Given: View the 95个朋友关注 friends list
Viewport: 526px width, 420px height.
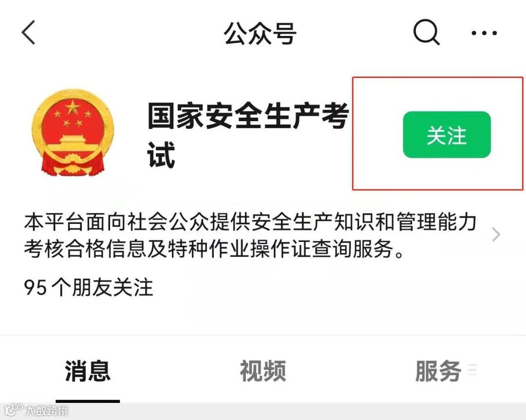Looking at the screenshot, I should coord(88,287).
